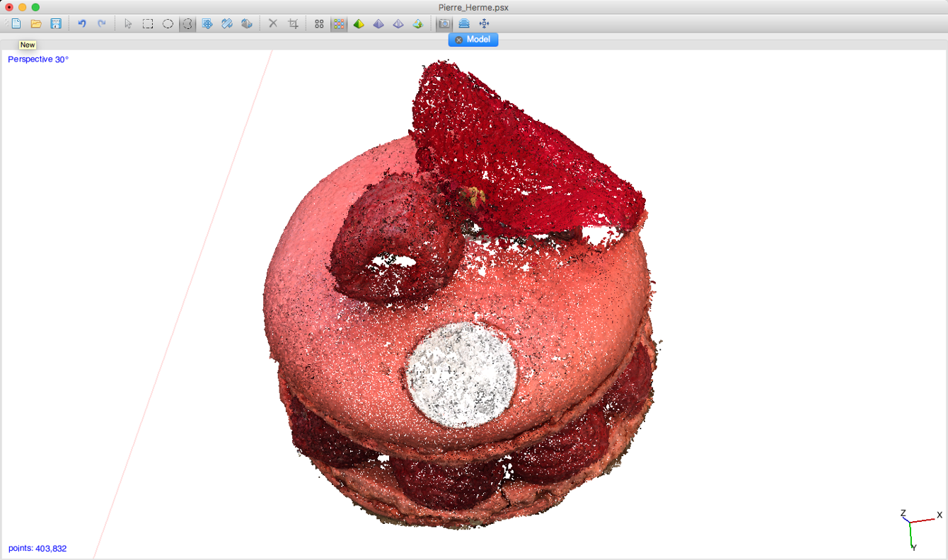Undo the last action
Image resolution: width=948 pixels, height=560 pixels.
point(82,24)
